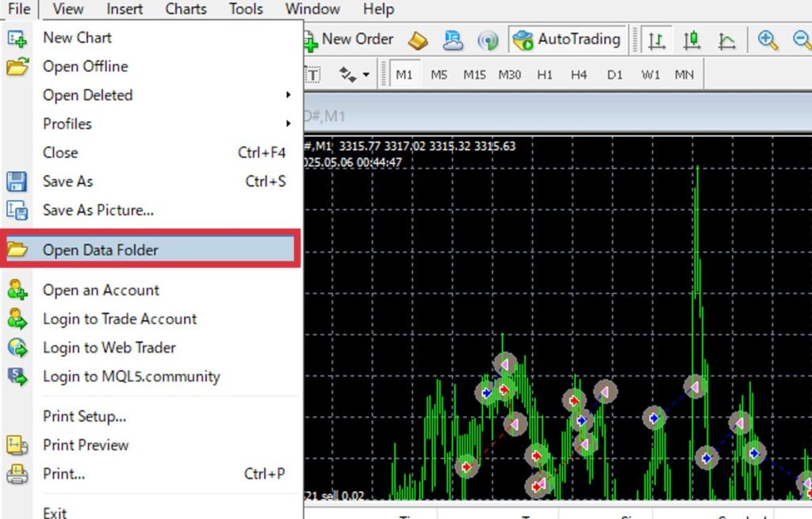Select the M5 timeframe

point(439,75)
